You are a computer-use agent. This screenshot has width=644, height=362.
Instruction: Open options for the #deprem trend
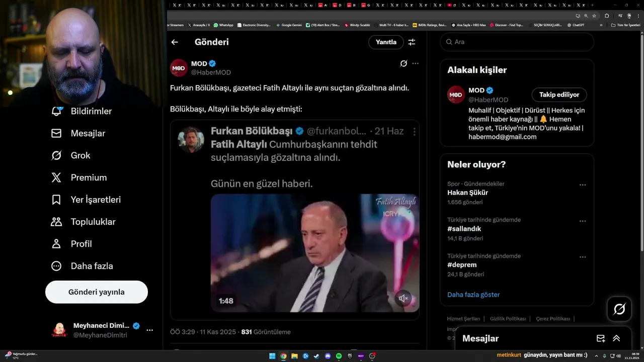coord(583,257)
